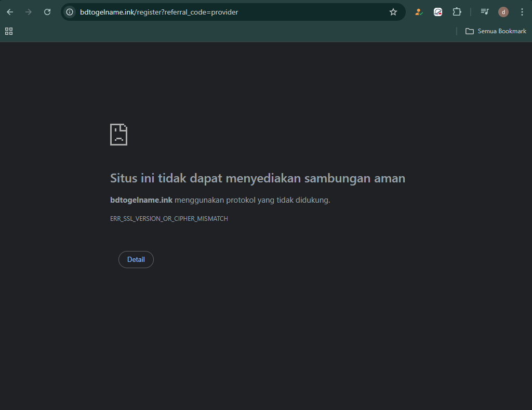The height and width of the screenshot is (410, 532).
Task: Open the orange person extension icon
Action: [x=419, y=12]
